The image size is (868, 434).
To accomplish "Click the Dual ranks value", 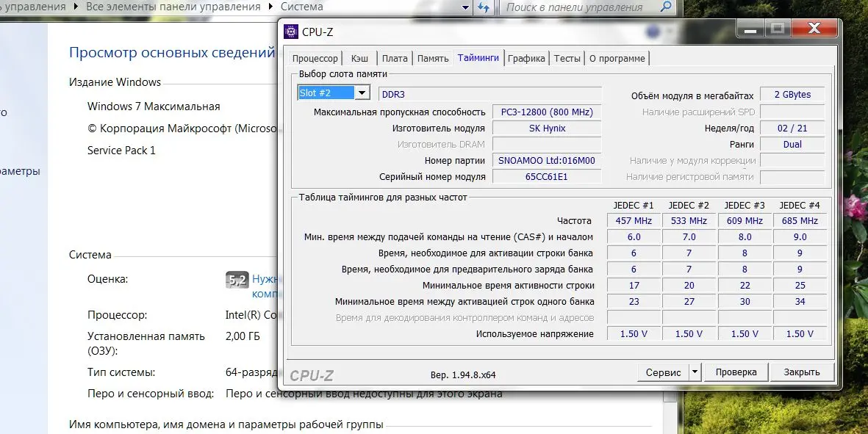I will (x=792, y=144).
